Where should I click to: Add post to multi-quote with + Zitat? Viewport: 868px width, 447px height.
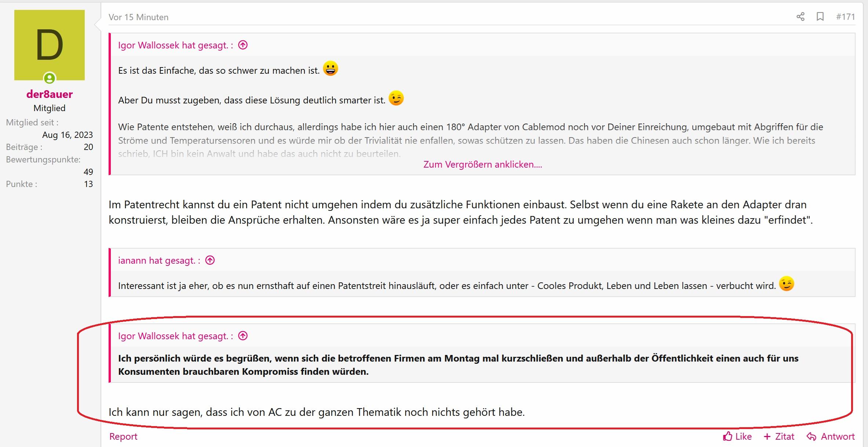pos(779,436)
